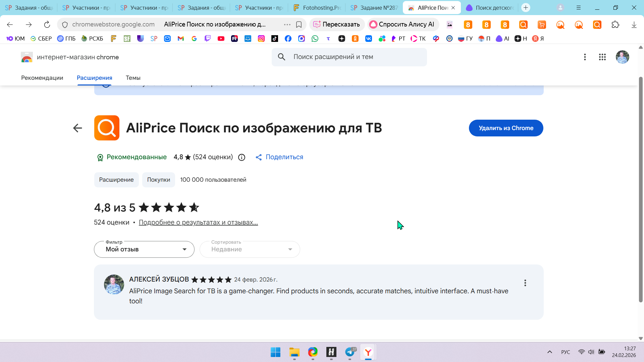Expand the Сортировать Недавние dropdown
644x362 pixels.
250,249
